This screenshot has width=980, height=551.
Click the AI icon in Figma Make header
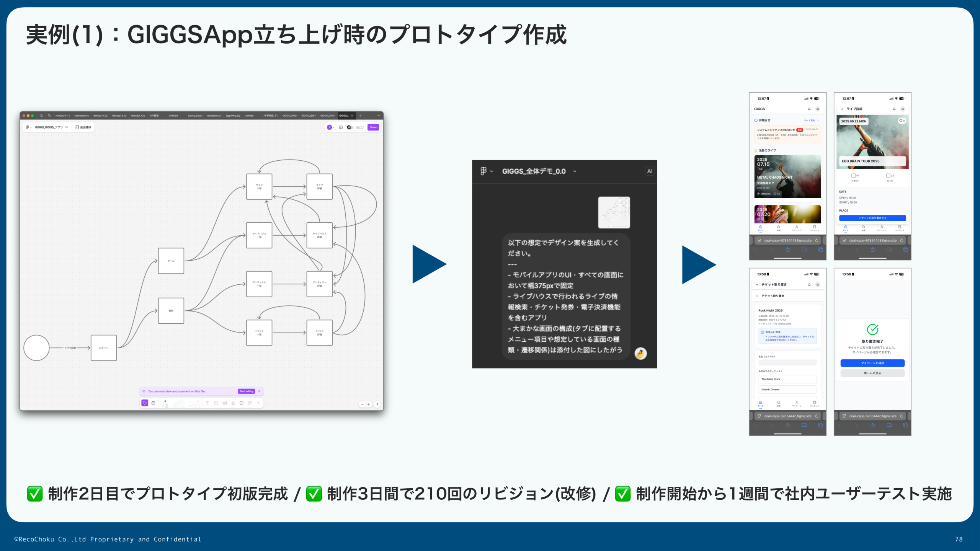coord(649,171)
